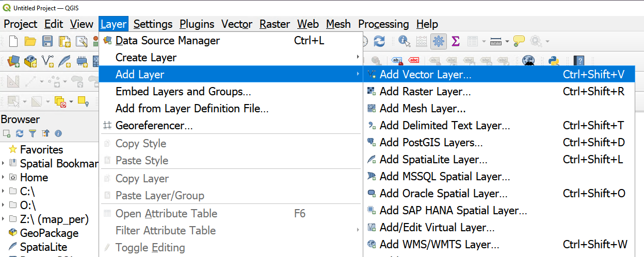Click the Filter Browser funnel icon

(33, 133)
